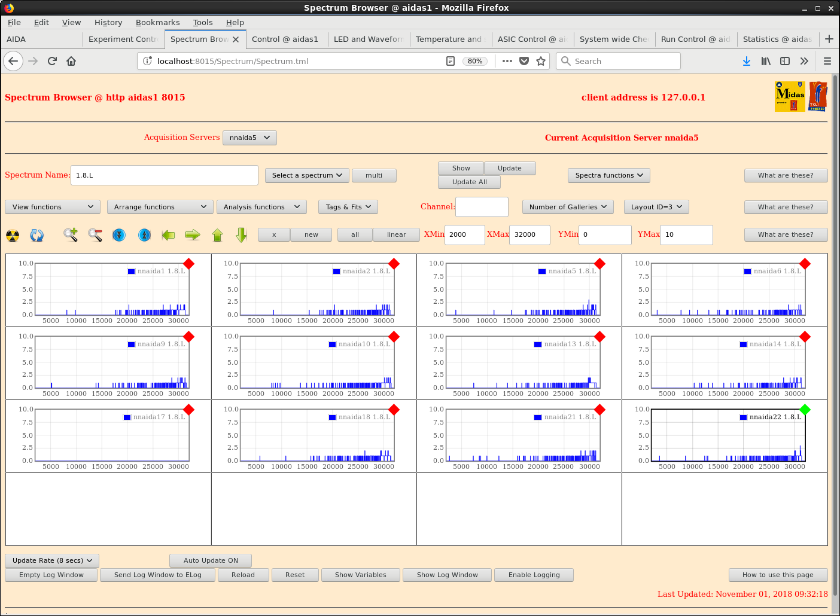Click the zoom in magnifier icon
Viewport: 840px width, 616px height.
(71, 234)
